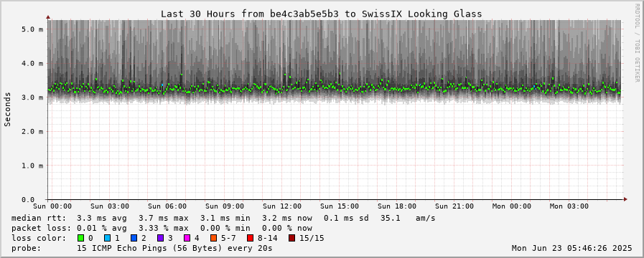The image size is (644, 258).
Task: Click the Sun 18:00 time axis label
Action: coord(397,206)
